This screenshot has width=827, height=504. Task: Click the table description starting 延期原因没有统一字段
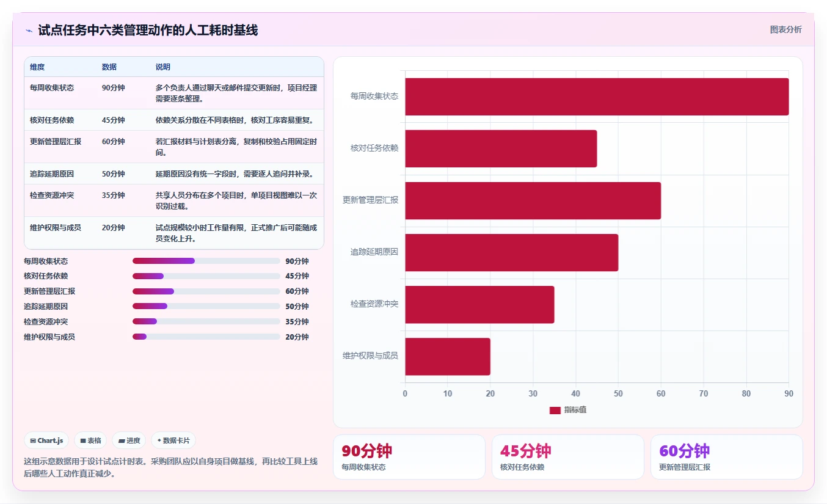click(x=235, y=174)
